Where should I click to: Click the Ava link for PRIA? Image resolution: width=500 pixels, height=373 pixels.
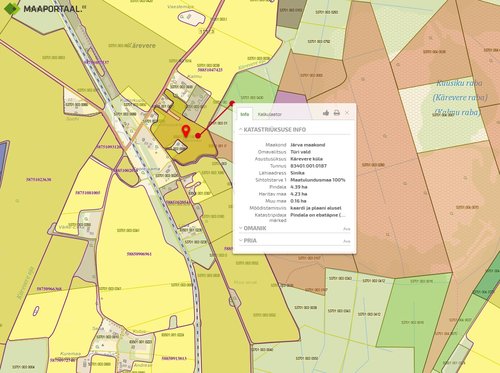coord(347,241)
